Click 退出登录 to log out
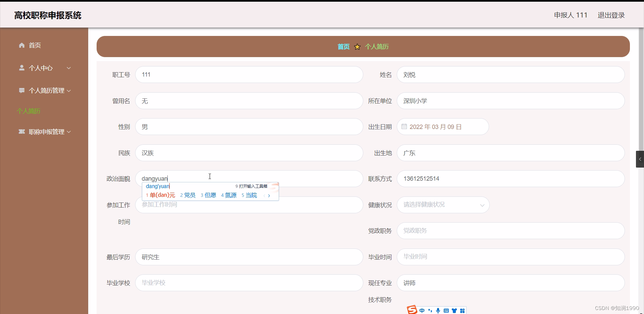The width and height of the screenshot is (644, 314). (x=611, y=15)
